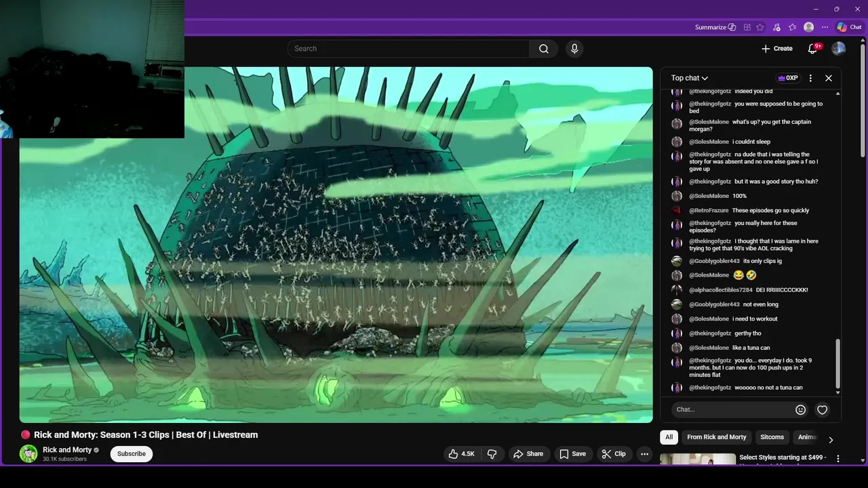Send a heart reaction in chat

coord(823,409)
